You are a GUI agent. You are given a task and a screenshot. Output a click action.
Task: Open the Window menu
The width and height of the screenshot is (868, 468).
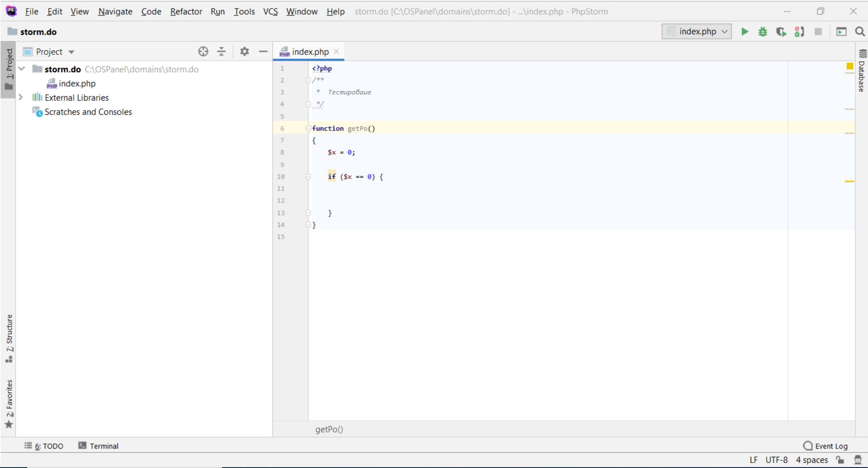click(302, 11)
